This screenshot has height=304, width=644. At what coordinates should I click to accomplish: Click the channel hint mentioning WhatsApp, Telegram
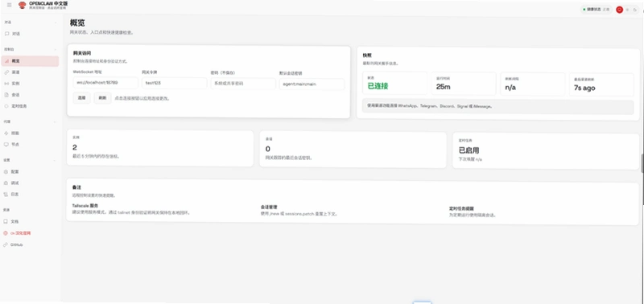pos(497,107)
